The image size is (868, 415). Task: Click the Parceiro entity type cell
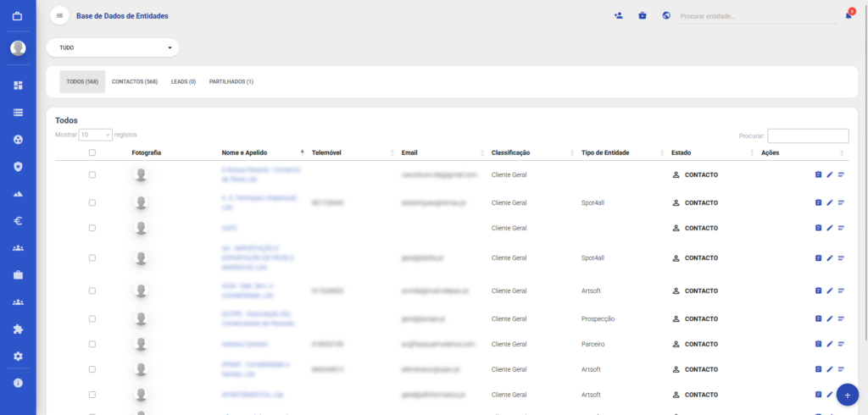(x=593, y=344)
